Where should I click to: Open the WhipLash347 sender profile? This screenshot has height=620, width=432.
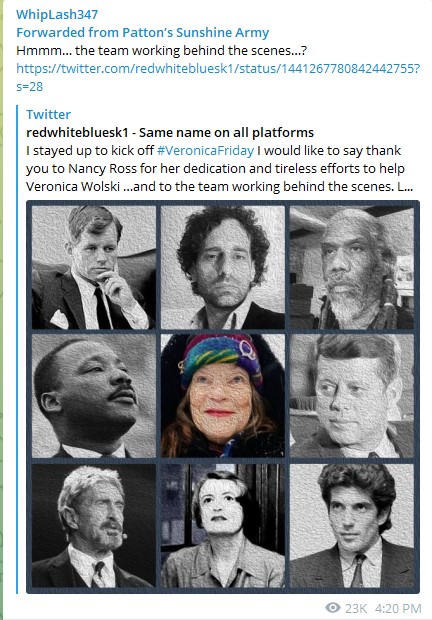click(57, 15)
